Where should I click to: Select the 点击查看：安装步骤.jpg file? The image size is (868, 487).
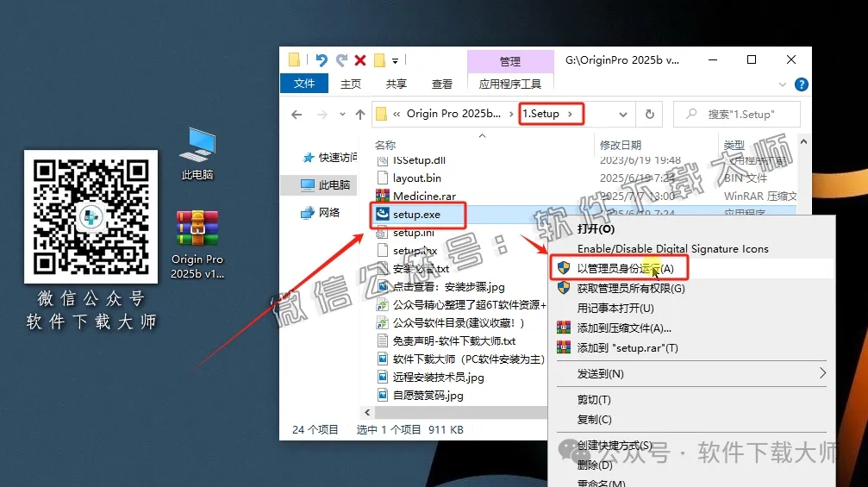[x=448, y=287]
